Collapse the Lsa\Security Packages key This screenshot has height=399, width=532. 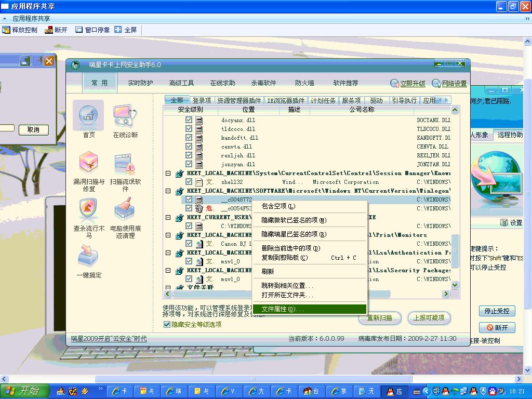pyautogui.click(x=168, y=270)
